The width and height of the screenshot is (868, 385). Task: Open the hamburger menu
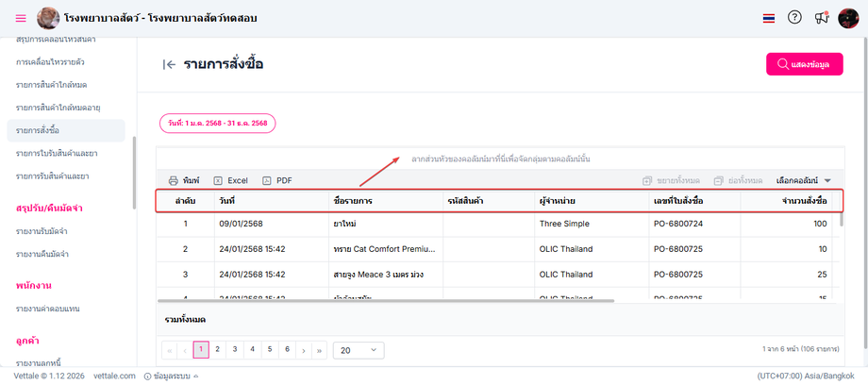[21, 18]
